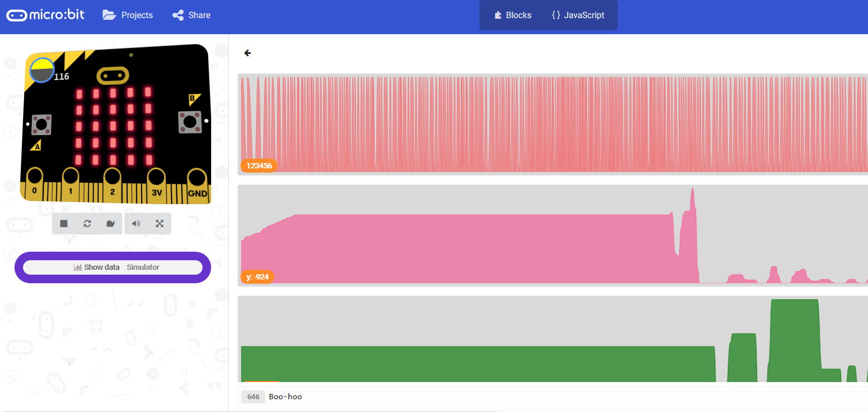This screenshot has width=868, height=412.
Task: Stop the simulator
Action: click(64, 223)
